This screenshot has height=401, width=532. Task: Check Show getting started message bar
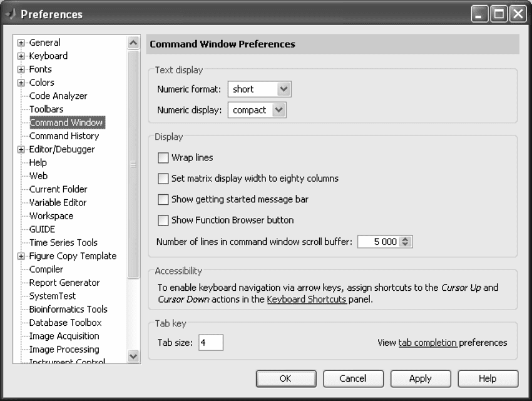click(x=163, y=199)
